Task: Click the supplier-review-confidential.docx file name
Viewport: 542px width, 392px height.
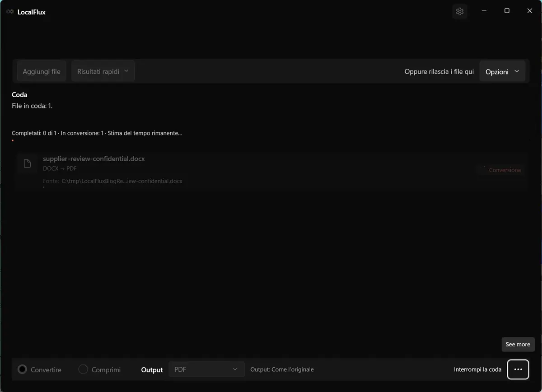Action: click(94, 159)
